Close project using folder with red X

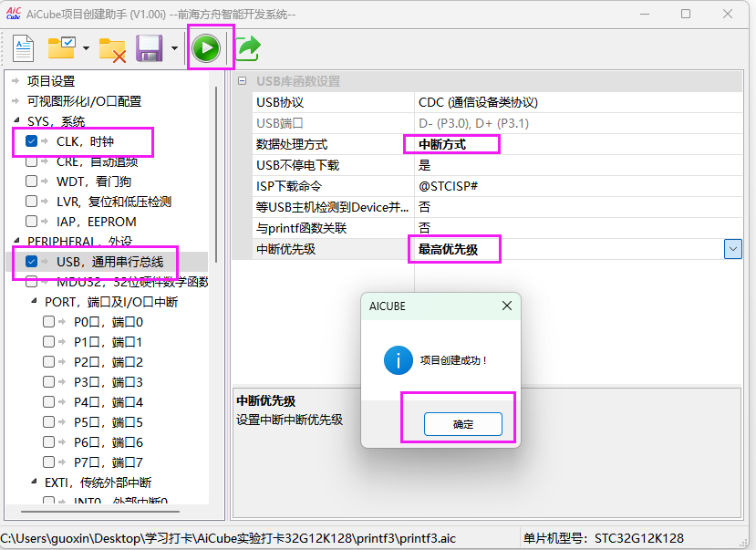pyautogui.click(x=112, y=49)
